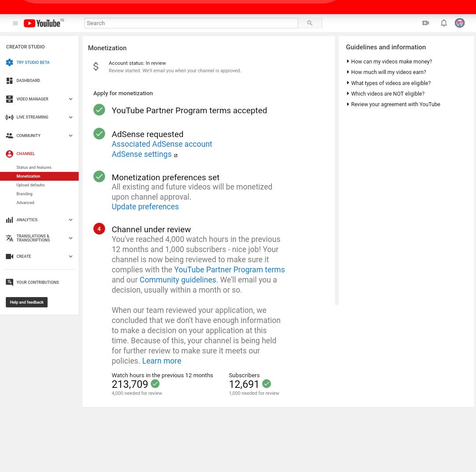Click the 'Account status: In review' text
The height and width of the screenshot is (472, 476).
pos(137,63)
